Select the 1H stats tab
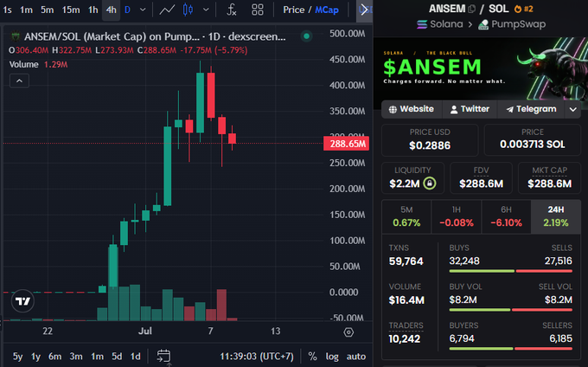588x367 pixels. pos(457,216)
